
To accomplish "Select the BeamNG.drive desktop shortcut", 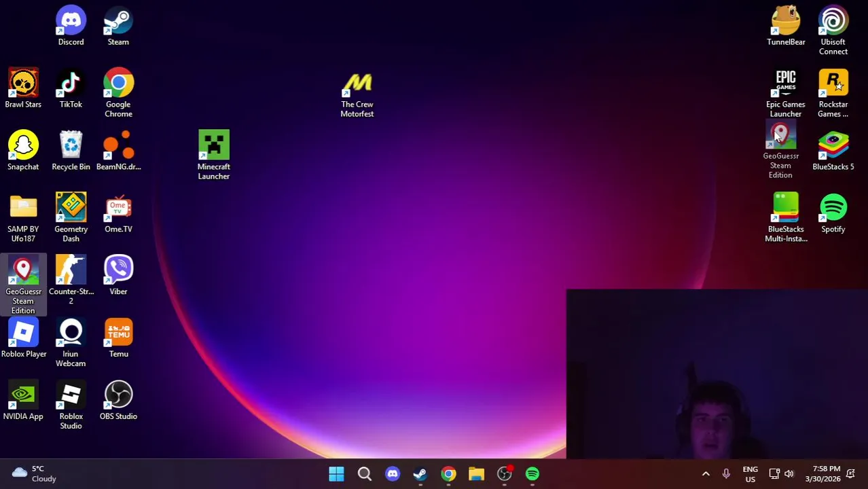I will pyautogui.click(x=118, y=151).
